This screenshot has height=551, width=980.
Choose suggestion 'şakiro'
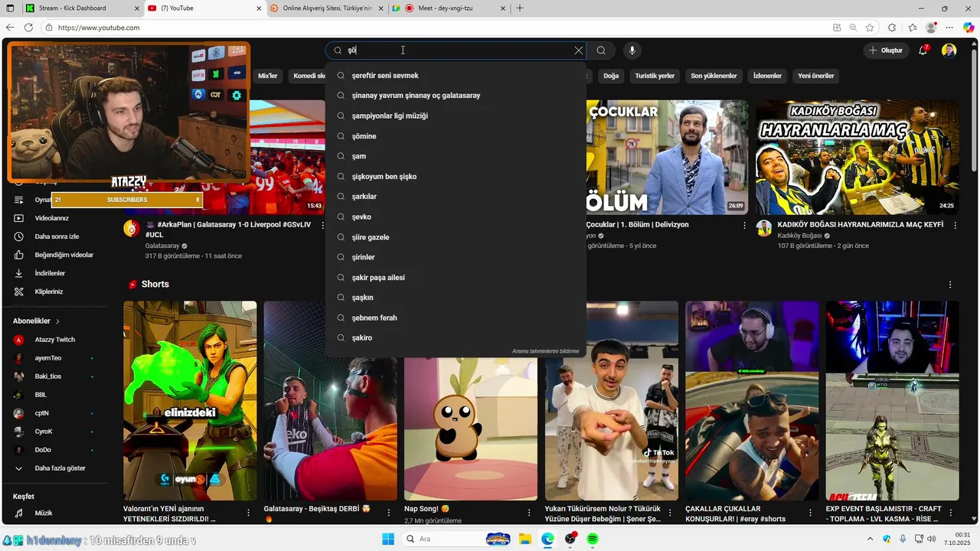pyautogui.click(x=456, y=338)
